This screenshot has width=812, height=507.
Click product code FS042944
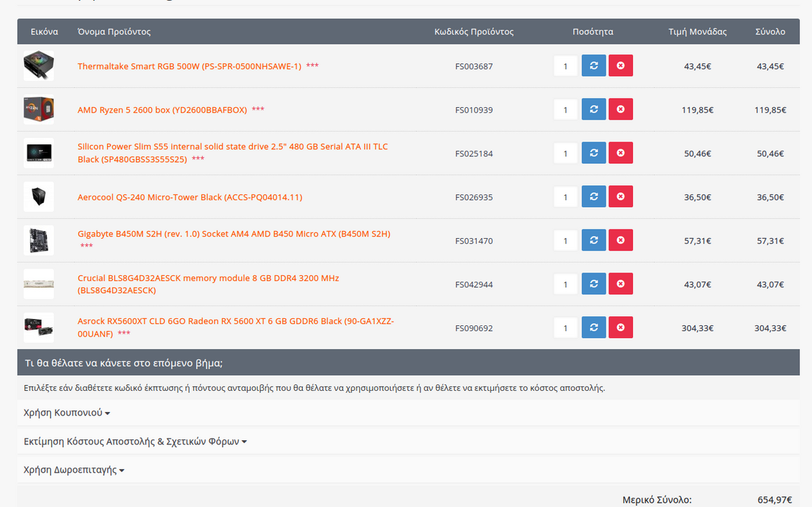coord(474,284)
